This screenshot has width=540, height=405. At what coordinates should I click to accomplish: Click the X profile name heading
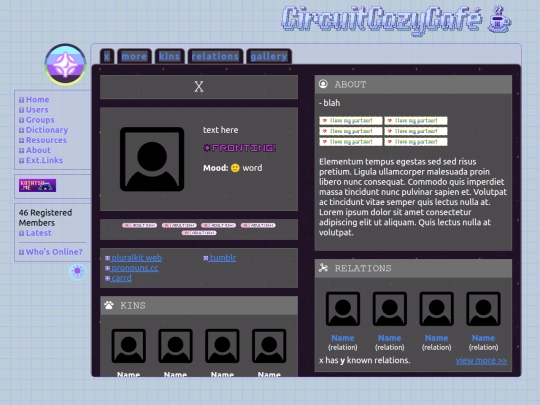(199, 87)
